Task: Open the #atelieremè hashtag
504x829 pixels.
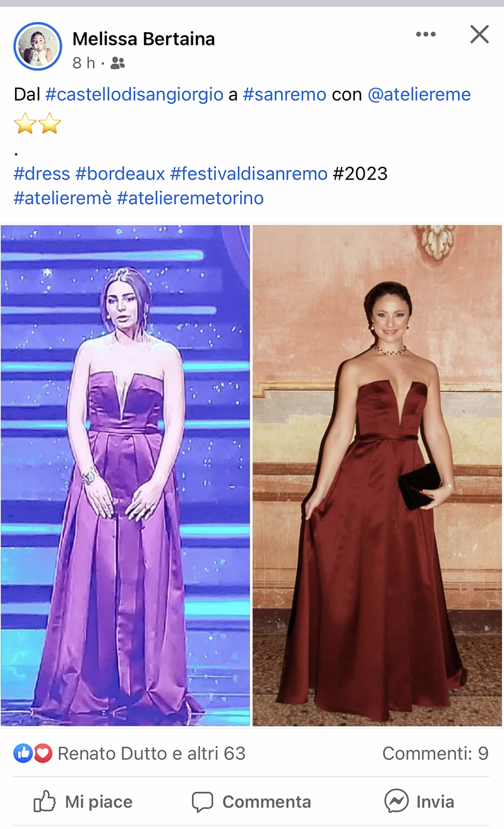Action: (63, 198)
